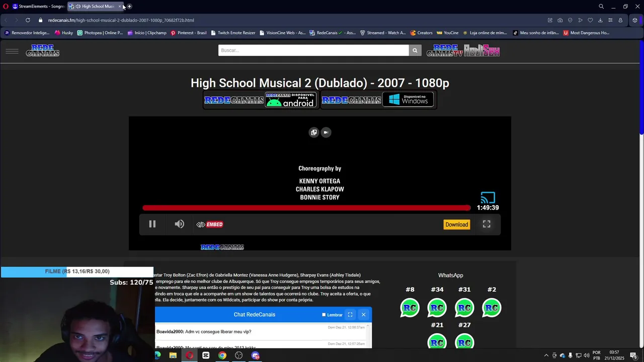Cast video using the Chromecast icon
This screenshot has width=644, height=362.
point(488,198)
